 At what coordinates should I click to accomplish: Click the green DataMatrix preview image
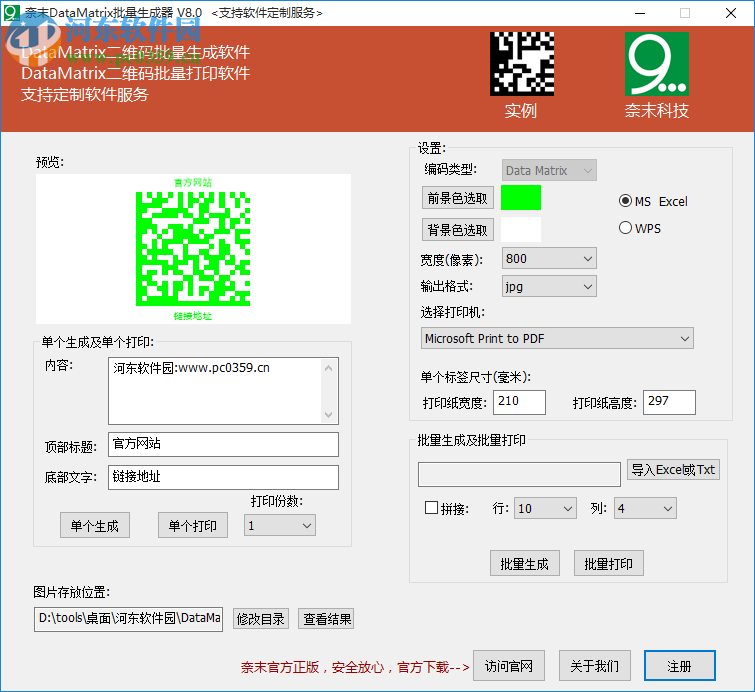(193, 249)
